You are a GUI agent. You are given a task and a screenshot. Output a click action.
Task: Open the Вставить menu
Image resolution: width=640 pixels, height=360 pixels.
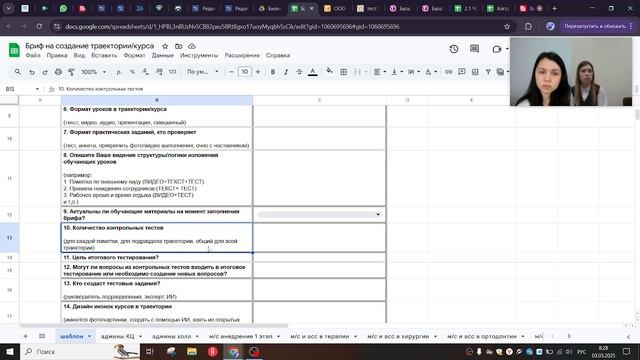coord(104,55)
